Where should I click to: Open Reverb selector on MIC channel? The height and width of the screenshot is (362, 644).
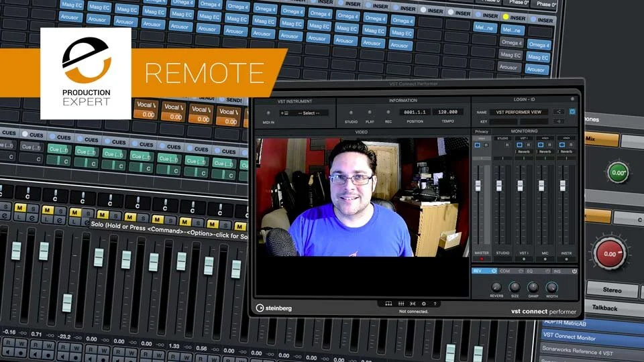pos(545,152)
